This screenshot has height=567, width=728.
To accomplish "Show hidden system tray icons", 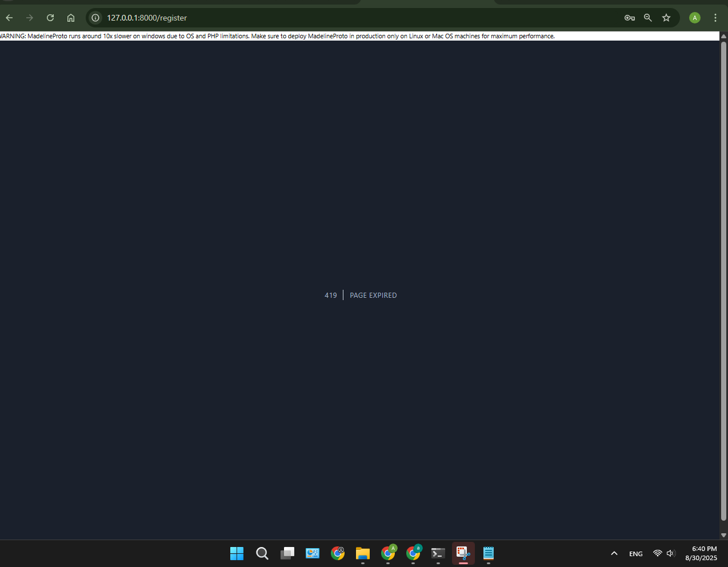I will point(614,553).
